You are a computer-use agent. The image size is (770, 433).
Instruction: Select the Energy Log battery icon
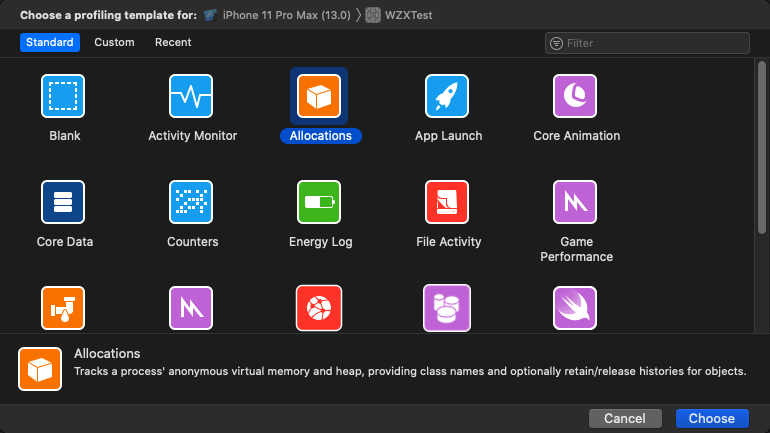(x=319, y=202)
